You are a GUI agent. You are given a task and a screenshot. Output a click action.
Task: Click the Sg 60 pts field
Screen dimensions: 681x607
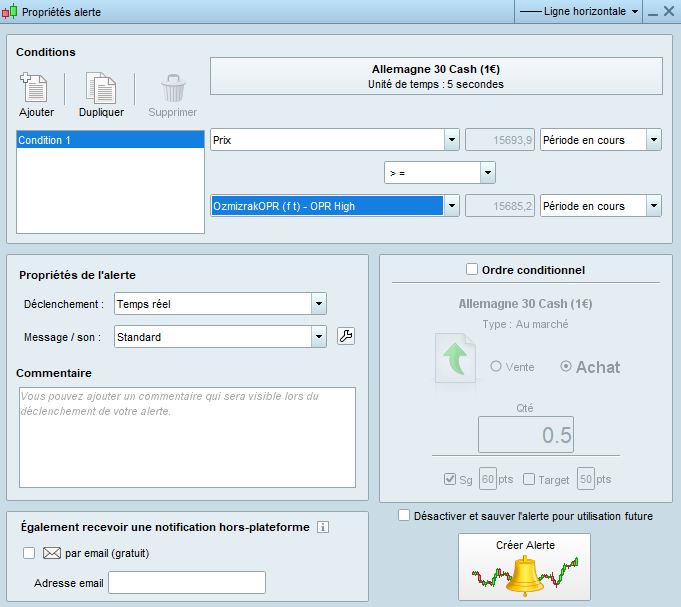pos(487,479)
